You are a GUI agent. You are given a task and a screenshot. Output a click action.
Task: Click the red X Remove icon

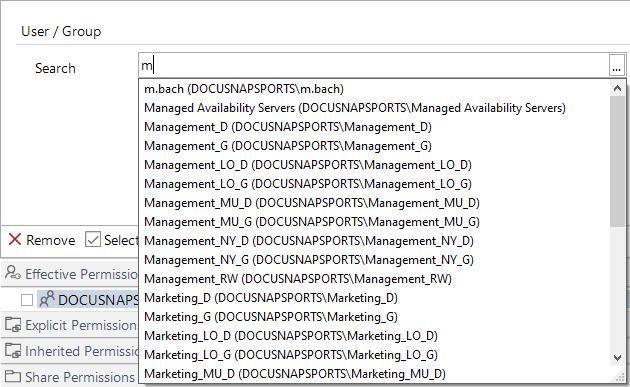click(15, 239)
